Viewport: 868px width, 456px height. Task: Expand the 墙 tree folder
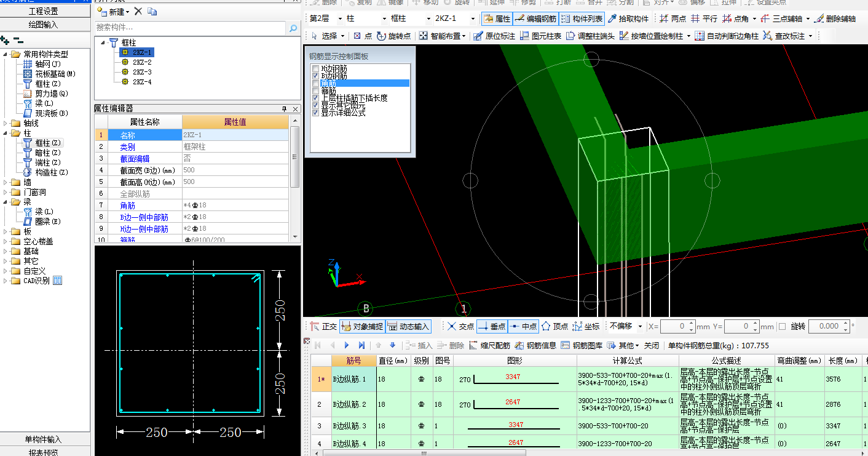(6, 182)
